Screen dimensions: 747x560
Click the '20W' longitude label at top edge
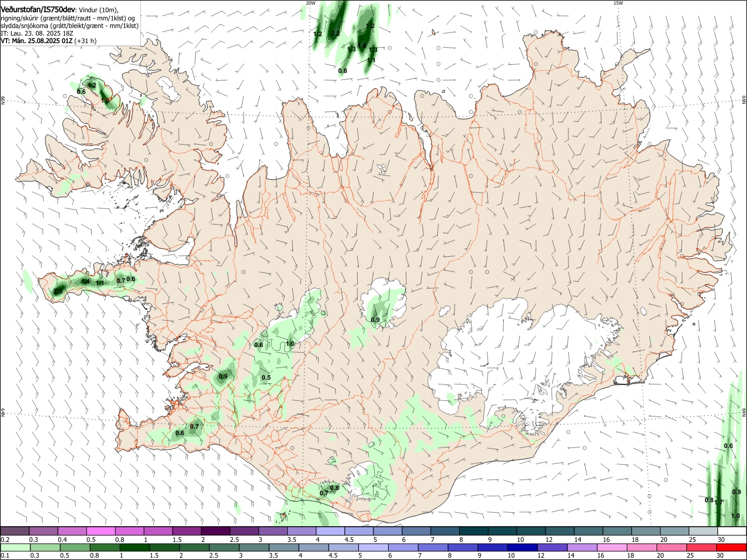click(x=310, y=3)
